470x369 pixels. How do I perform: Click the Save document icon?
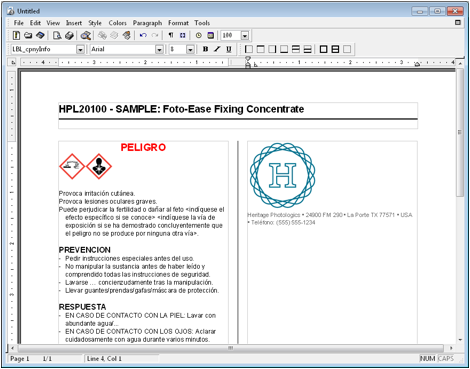pyautogui.click(x=40, y=35)
